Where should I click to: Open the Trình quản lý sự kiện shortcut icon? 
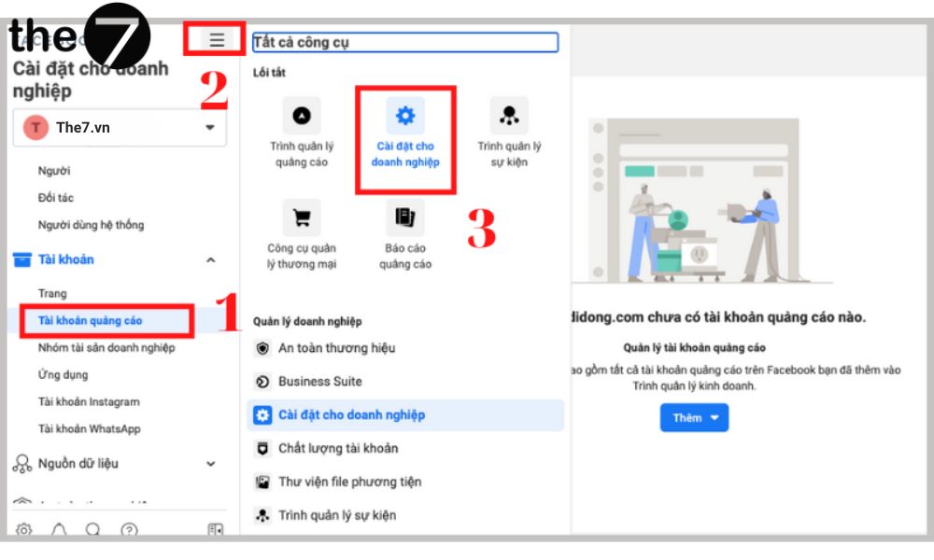coord(509,116)
